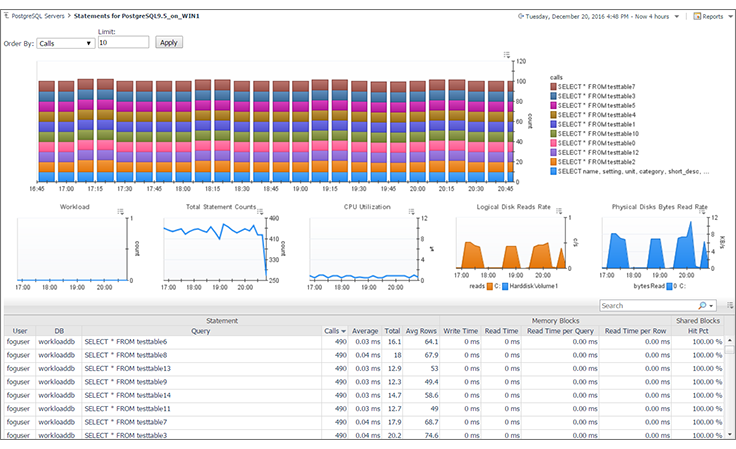Click the testtable7 legend color swatch
Viewport: 736px width, 449px height.
coord(553,87)
